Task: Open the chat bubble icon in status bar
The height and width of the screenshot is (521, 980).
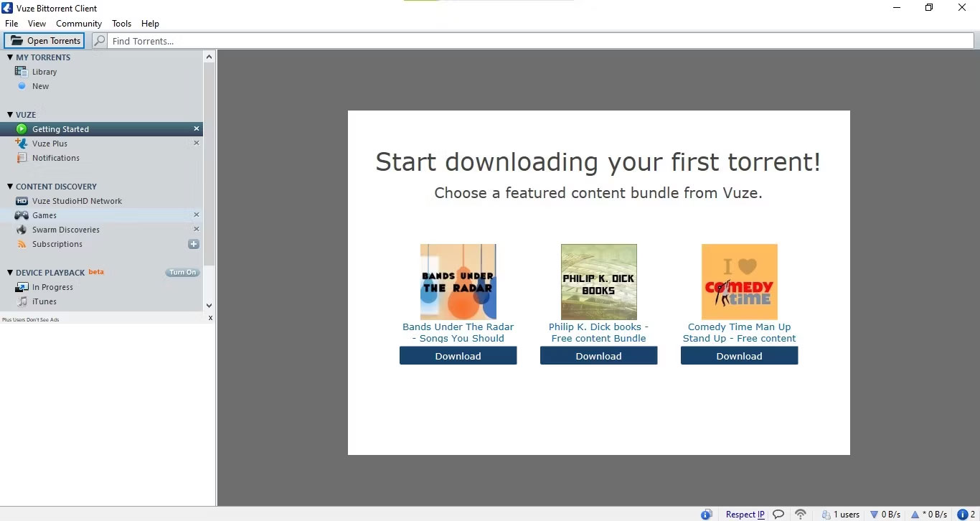Action: (x=778, y=514)
